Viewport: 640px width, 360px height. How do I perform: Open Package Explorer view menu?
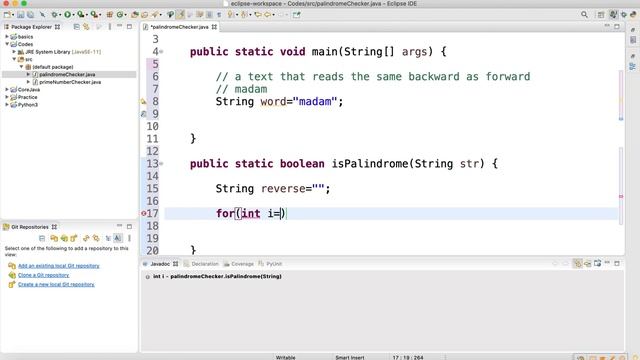(x=109, y=27)
